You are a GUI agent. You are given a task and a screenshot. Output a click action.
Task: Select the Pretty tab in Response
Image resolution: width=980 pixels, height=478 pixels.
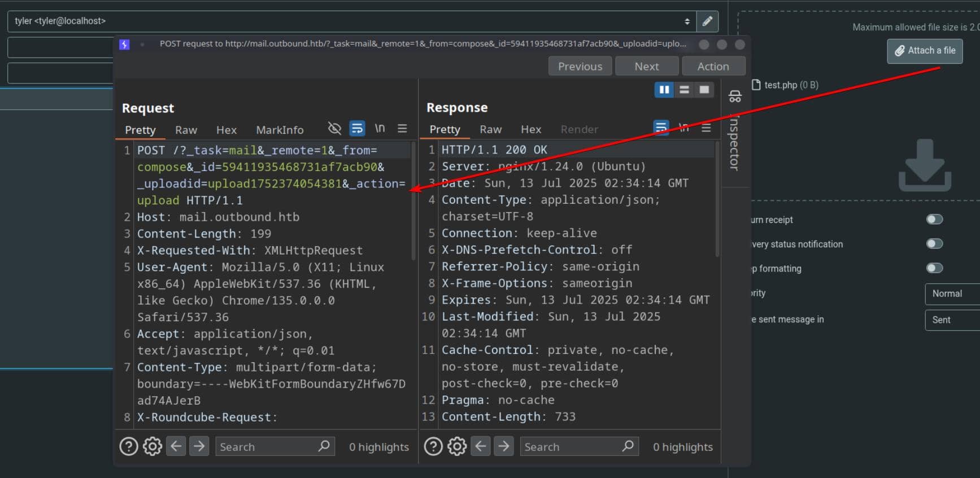point(445,129)
